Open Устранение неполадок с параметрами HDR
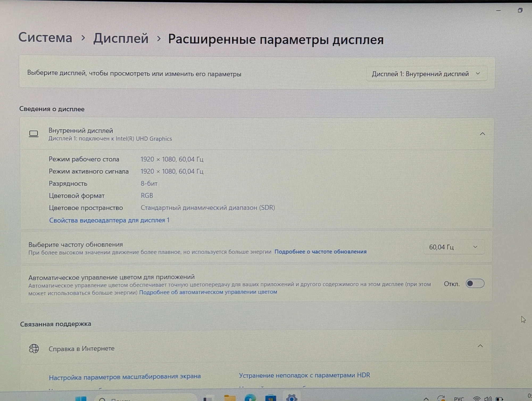 click(304, 375)
